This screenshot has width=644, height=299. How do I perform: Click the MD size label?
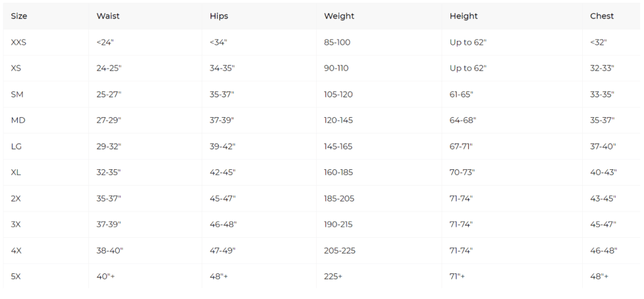click(18, 120)
